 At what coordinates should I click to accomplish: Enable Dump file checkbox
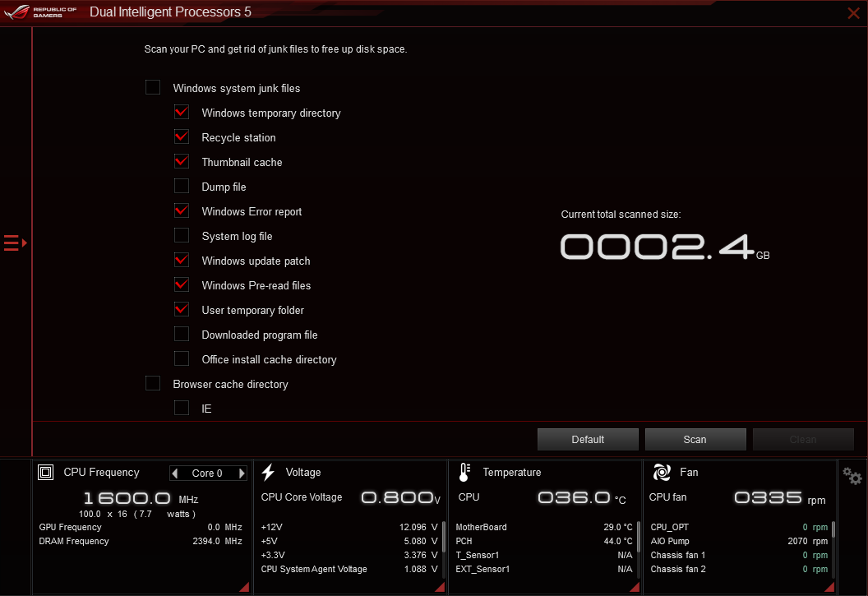[182, 186]
